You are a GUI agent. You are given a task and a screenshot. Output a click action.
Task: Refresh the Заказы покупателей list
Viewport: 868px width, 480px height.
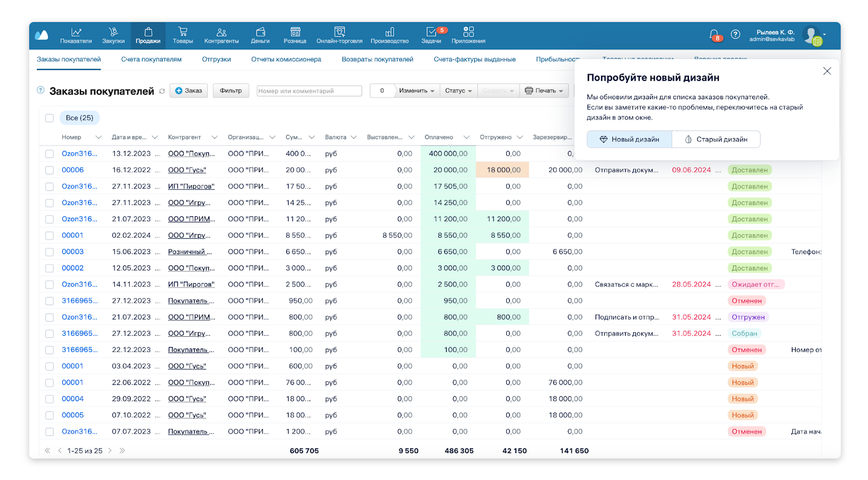tap(162, 91)
